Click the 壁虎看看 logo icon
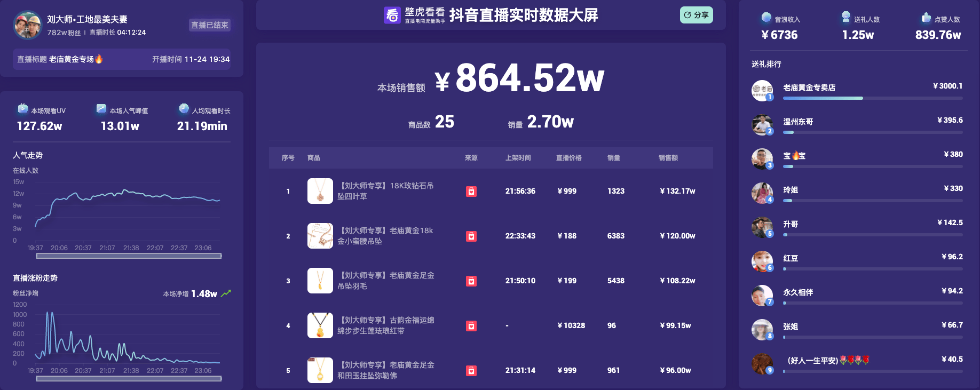 (392, 15)
